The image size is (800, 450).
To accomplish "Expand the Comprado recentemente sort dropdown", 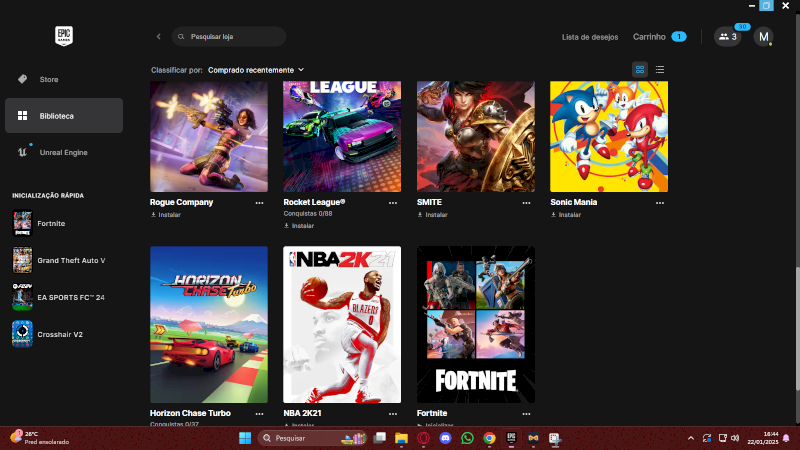I will (255, 70).
